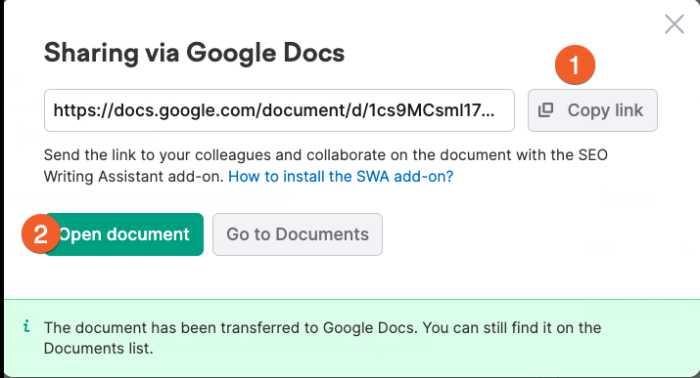
Task: Click the Documents list text in banner
Action: tap(98, 348)
